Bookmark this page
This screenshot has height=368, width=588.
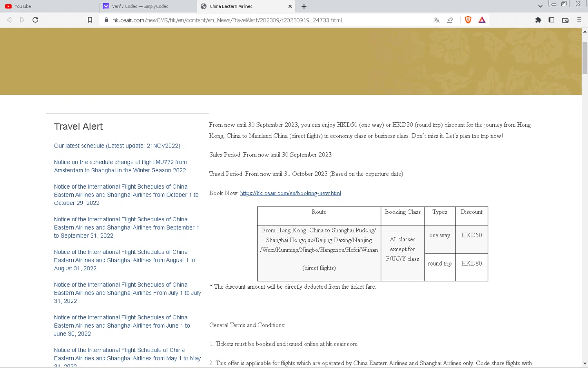click(90, 20)
